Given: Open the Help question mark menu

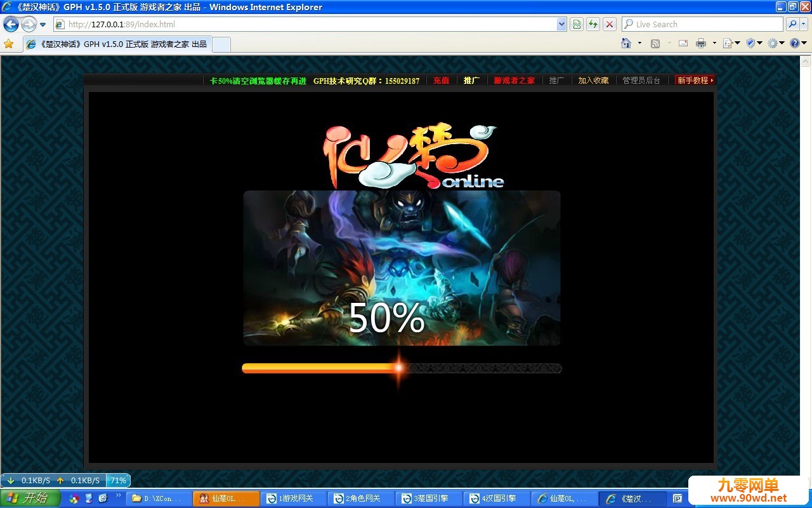Looking at the screenshot, I should click(x=797, y=43).
